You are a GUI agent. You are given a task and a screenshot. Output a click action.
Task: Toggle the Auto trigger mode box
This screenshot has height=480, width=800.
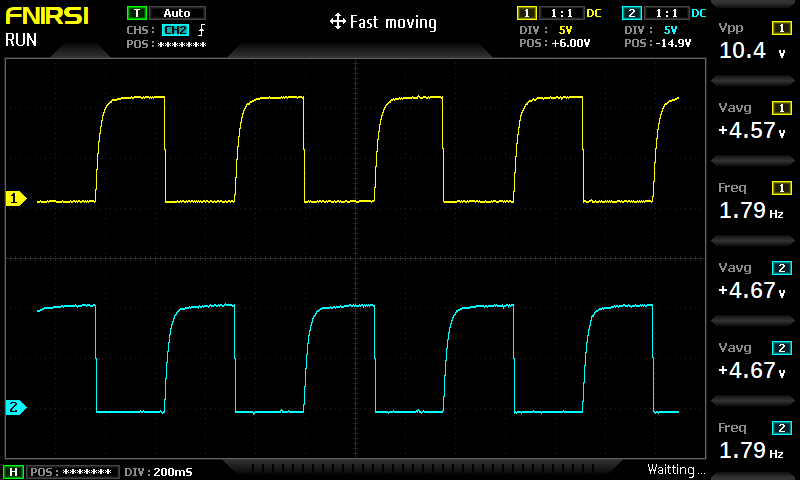pos(177,13)
